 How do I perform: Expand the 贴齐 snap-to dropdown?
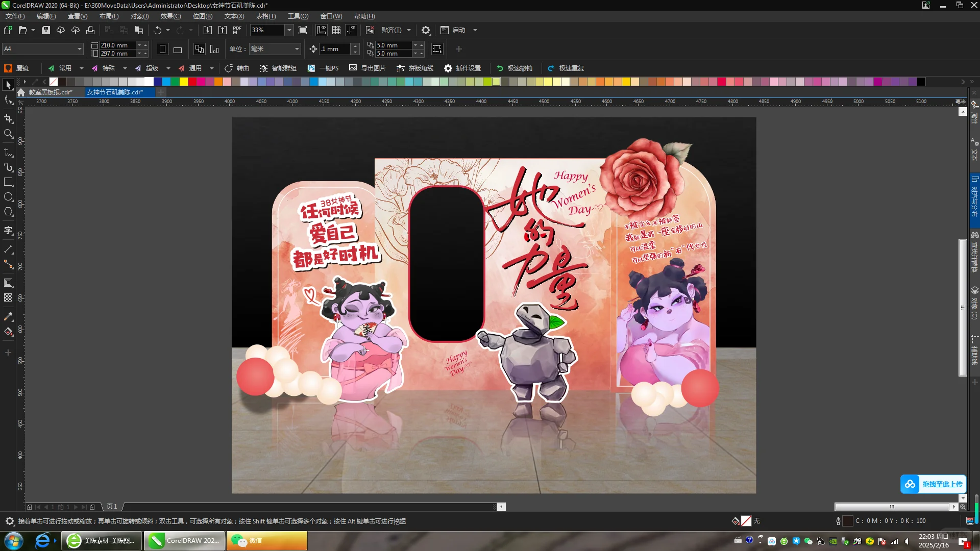coord(409,30)
